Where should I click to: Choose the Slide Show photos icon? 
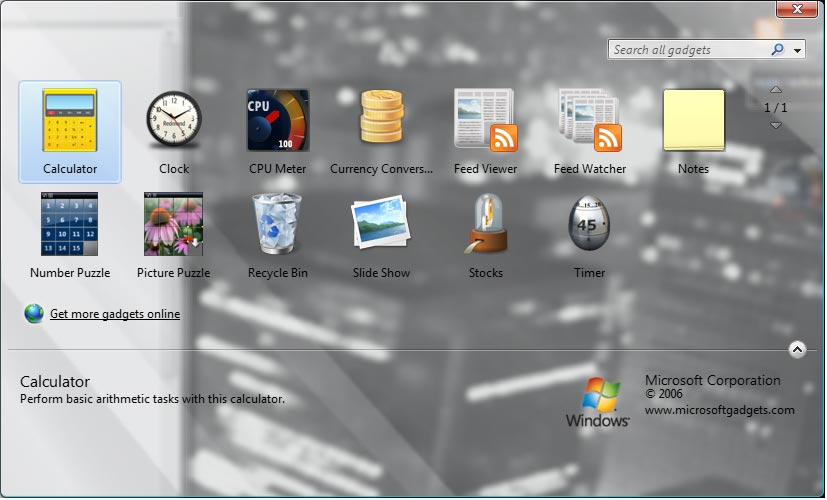[x=381, y=222]
